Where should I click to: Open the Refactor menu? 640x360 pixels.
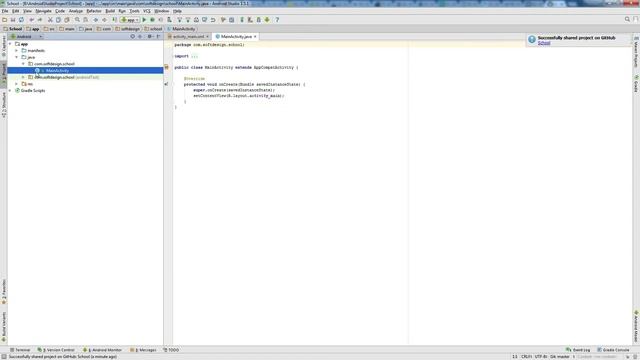94,11
